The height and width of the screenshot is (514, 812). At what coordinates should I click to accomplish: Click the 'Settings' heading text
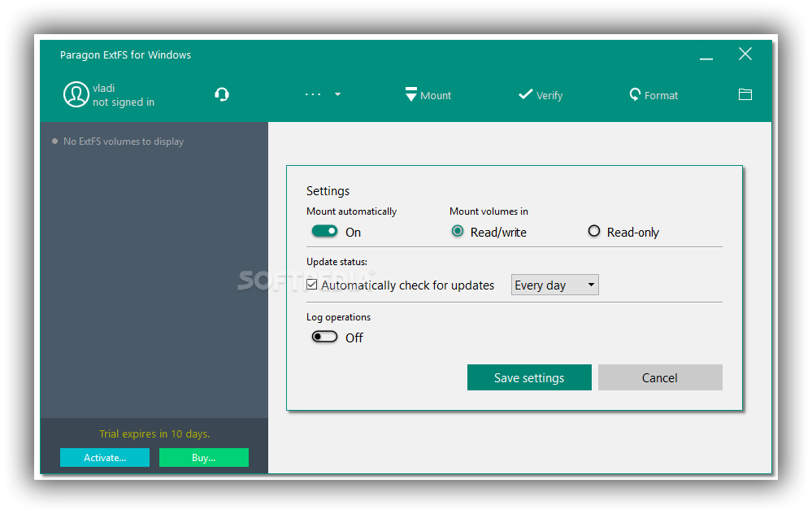(328, 191)
